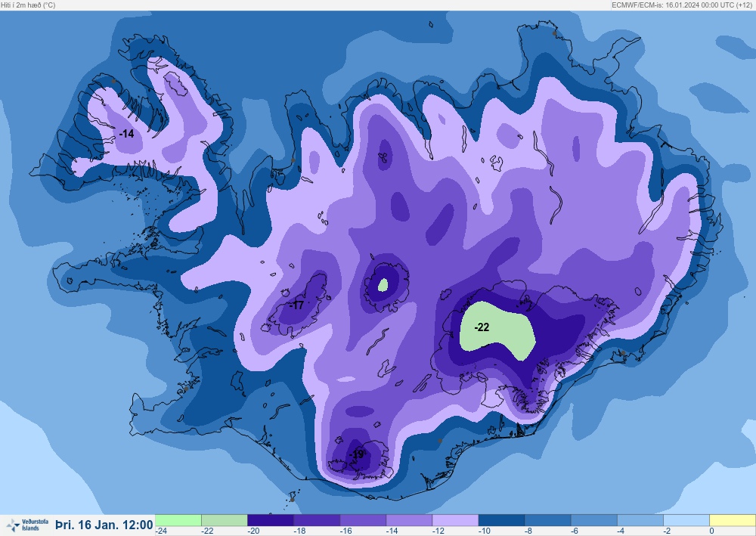Click the legend swatch between -22 and -20
Viewport: 756px width, 536px height.
pos(225,520)
